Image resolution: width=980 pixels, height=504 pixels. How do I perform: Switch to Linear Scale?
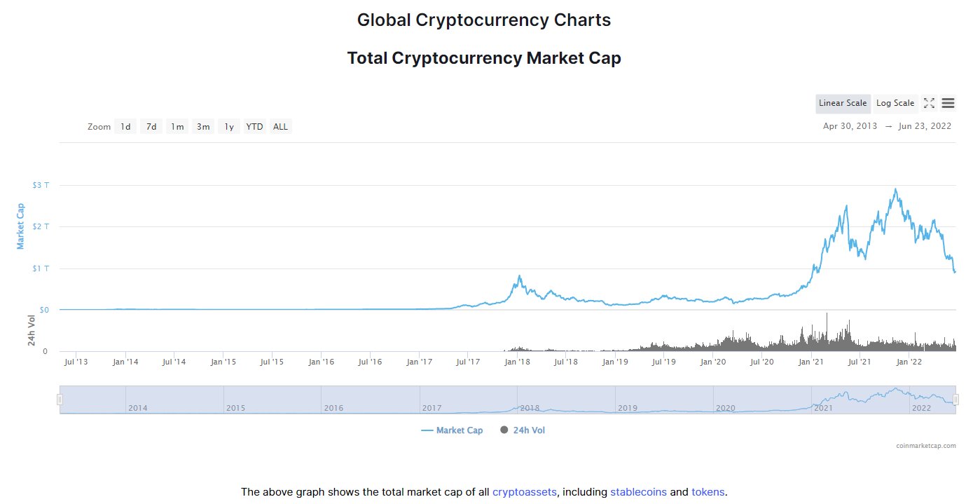point(843,103)
